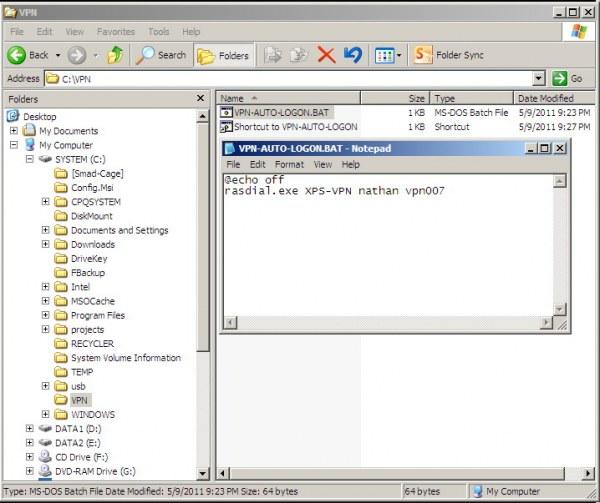Sort files by Date Modified column
The height and width of the screenshot is (503, 600).
click(x=554, y=98)
